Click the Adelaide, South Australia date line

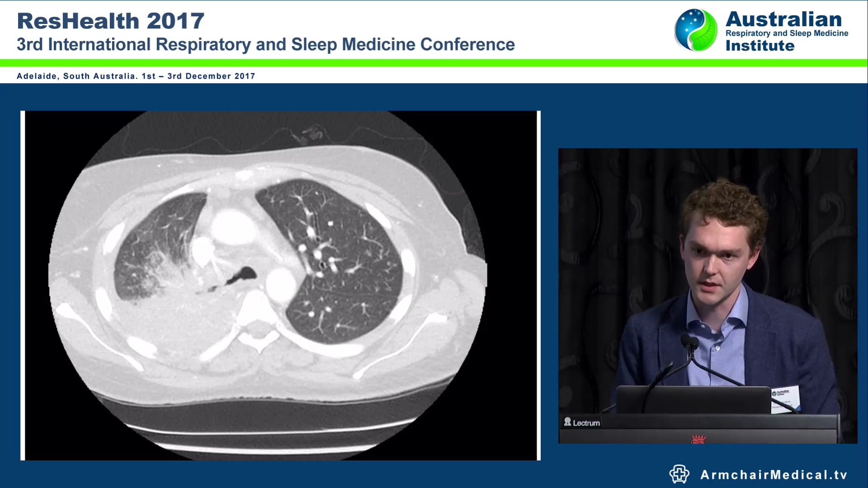[136, 76]
